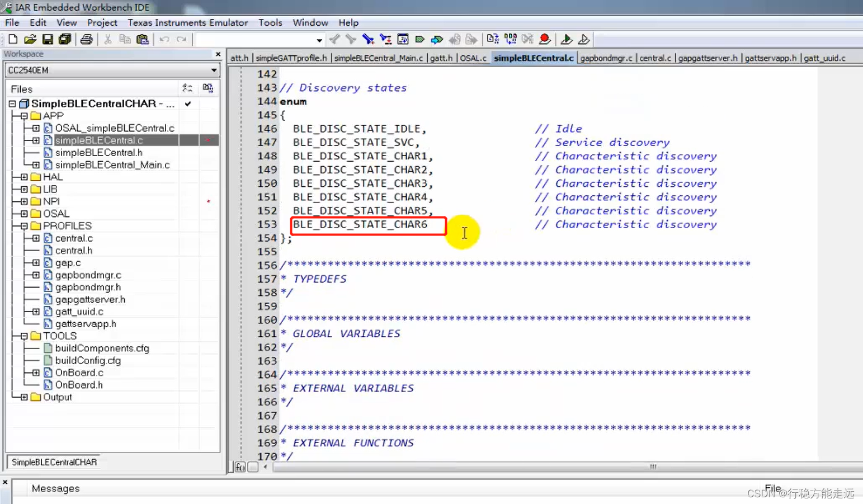Select the SimpleBLECentralCHAR workspace tab
The image size is (863, 504).
coord(54,463)
